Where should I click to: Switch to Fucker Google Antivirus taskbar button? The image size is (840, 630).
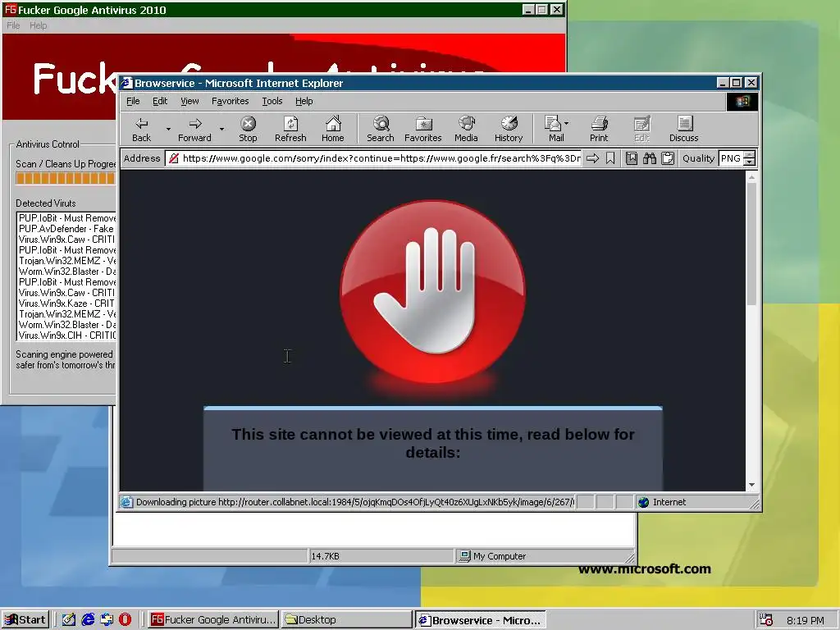[x=212, y=620]
